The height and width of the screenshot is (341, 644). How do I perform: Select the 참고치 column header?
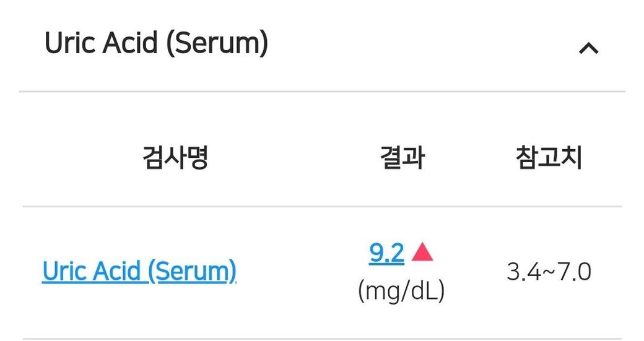tap(549, 158)
